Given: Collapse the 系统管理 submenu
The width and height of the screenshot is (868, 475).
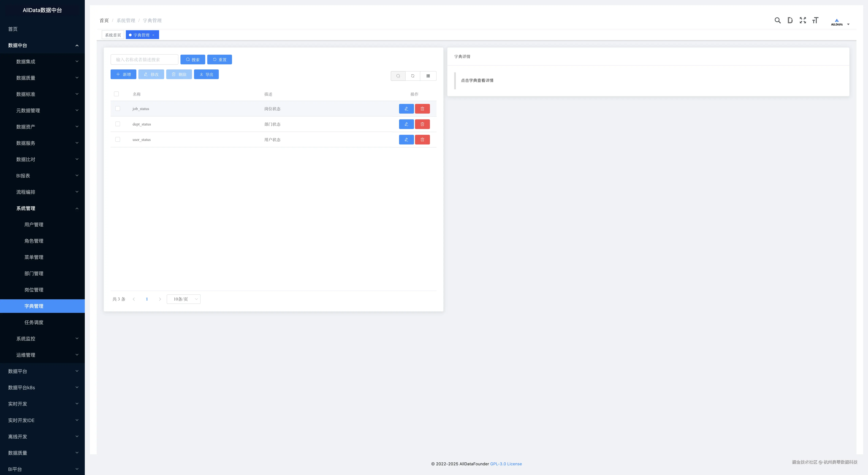Looking at the screenshot, I should [42, 208].
